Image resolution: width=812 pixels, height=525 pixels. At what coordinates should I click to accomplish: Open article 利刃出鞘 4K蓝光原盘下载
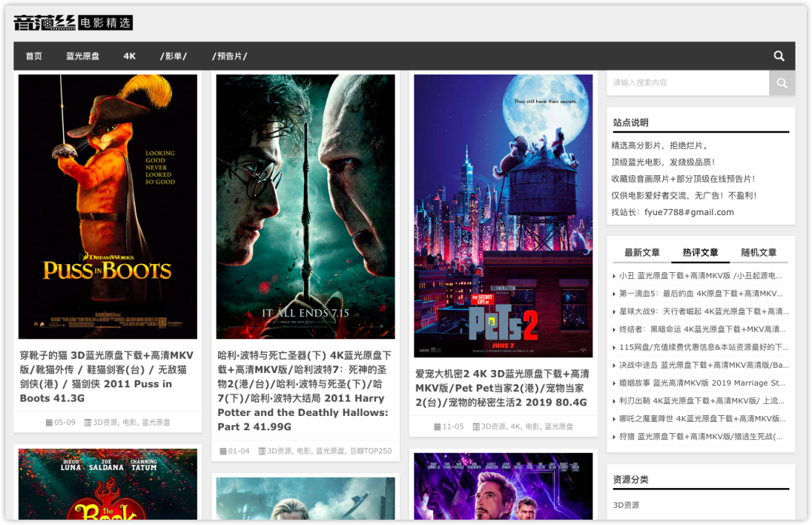(701, 401)
